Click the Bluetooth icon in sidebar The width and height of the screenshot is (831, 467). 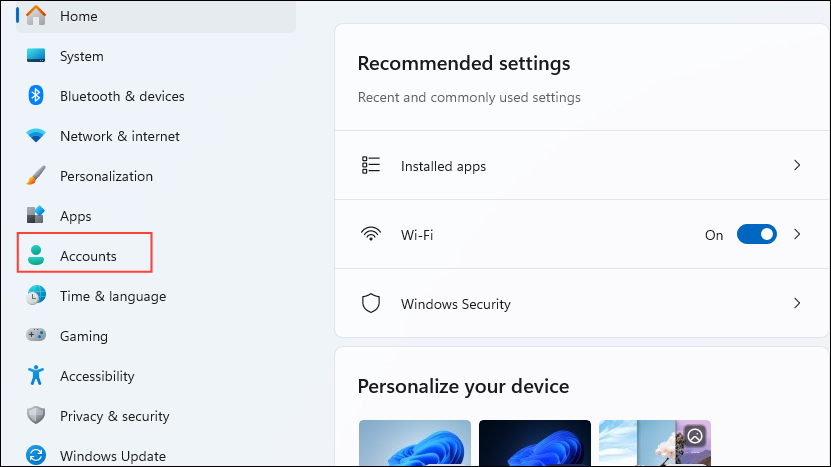36,95
